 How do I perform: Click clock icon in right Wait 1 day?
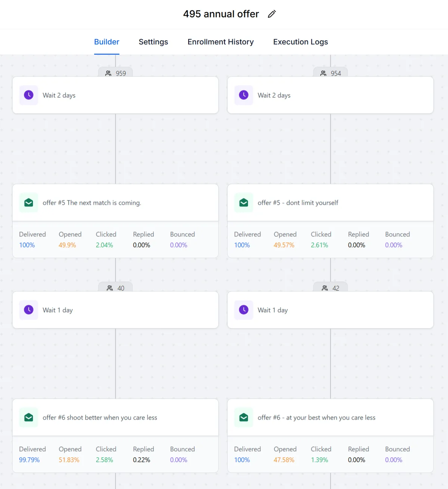[x=244, y=310]
